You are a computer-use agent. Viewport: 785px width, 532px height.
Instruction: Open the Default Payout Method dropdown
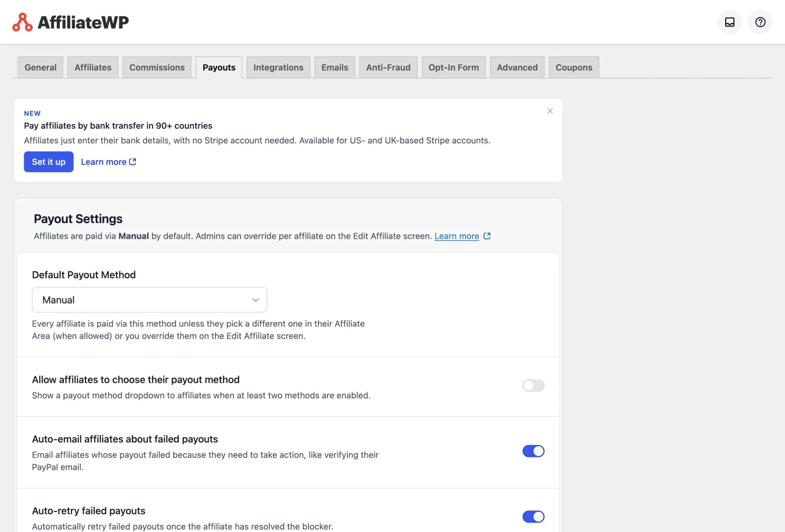[x=150, y=300]
